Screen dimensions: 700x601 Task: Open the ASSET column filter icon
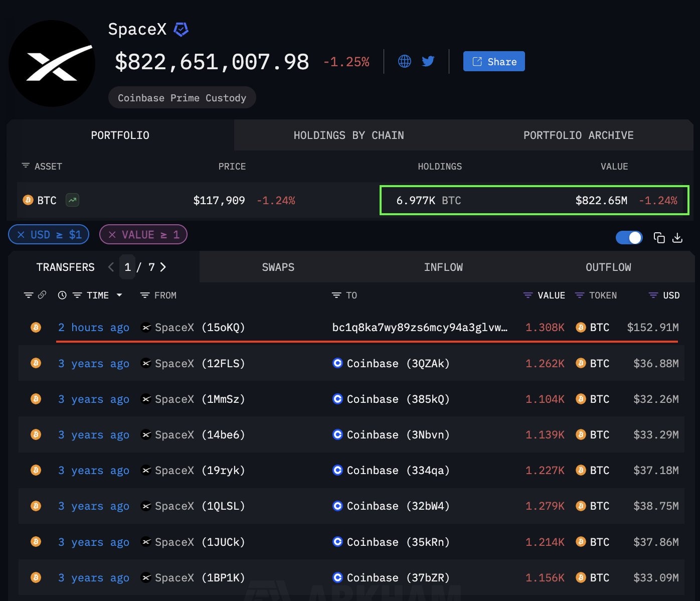click(x=26, y=166)
